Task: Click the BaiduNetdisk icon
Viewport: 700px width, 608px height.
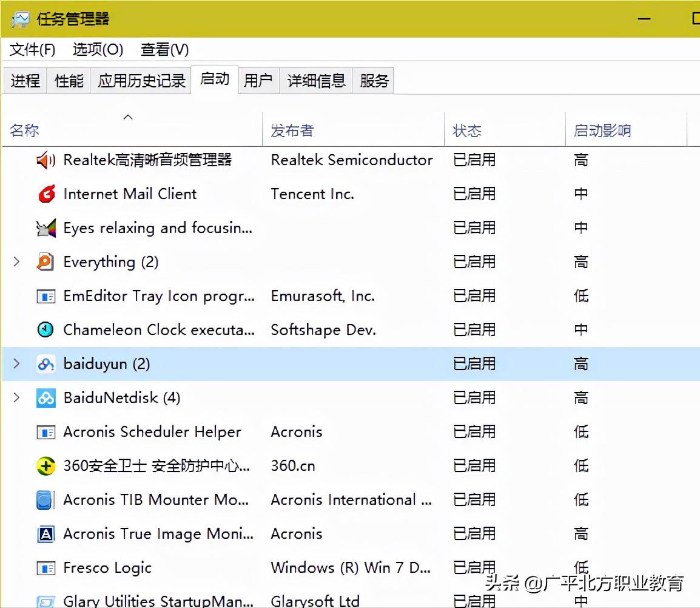Action: (x=46, y=398)
